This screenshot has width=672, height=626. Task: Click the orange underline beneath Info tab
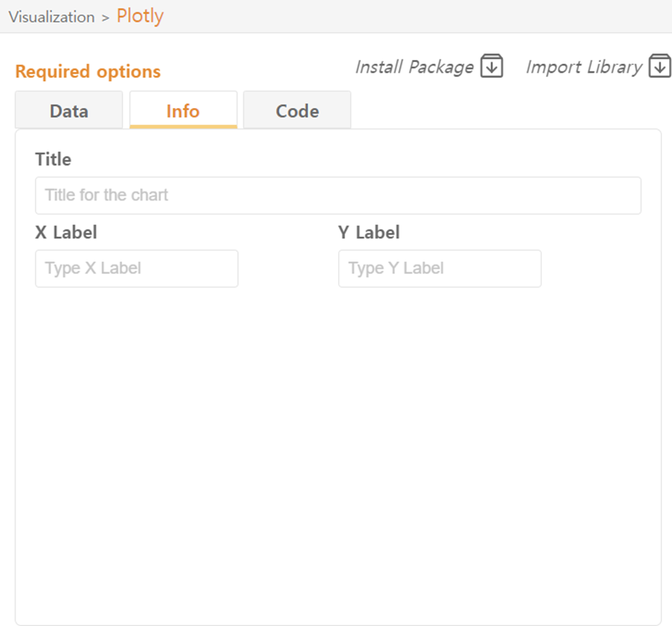183,126
